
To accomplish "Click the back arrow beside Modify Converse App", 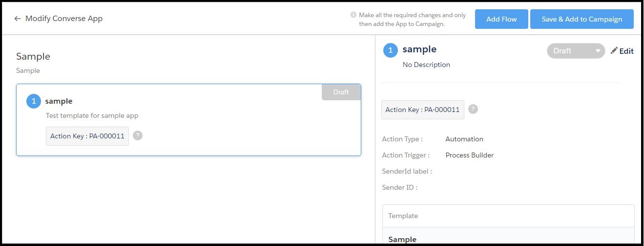I will click(18, 19).
